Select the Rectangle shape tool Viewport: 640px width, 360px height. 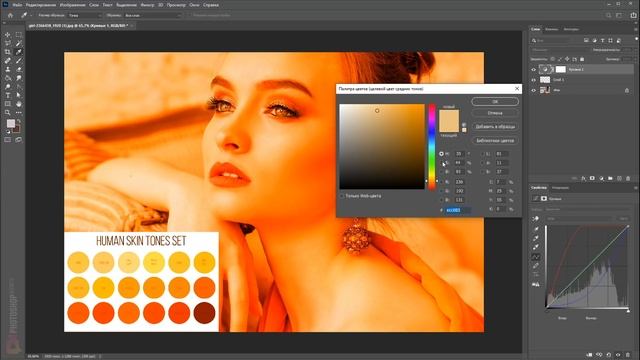point(8,104)
